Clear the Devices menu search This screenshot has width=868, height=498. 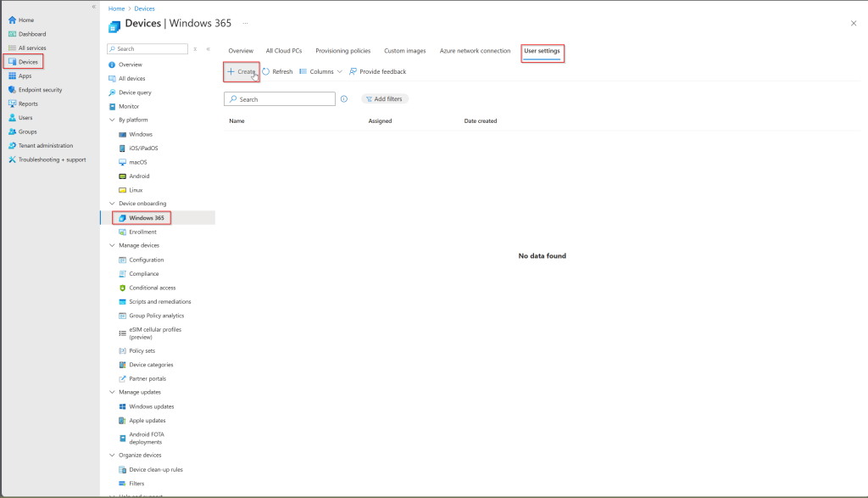(x=195, y=48)
